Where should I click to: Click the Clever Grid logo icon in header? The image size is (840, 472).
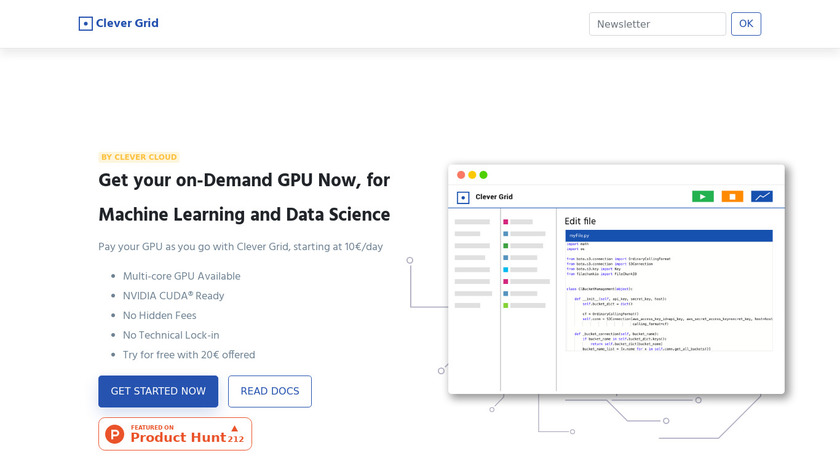pyautogui.click(x=85, y=23)
